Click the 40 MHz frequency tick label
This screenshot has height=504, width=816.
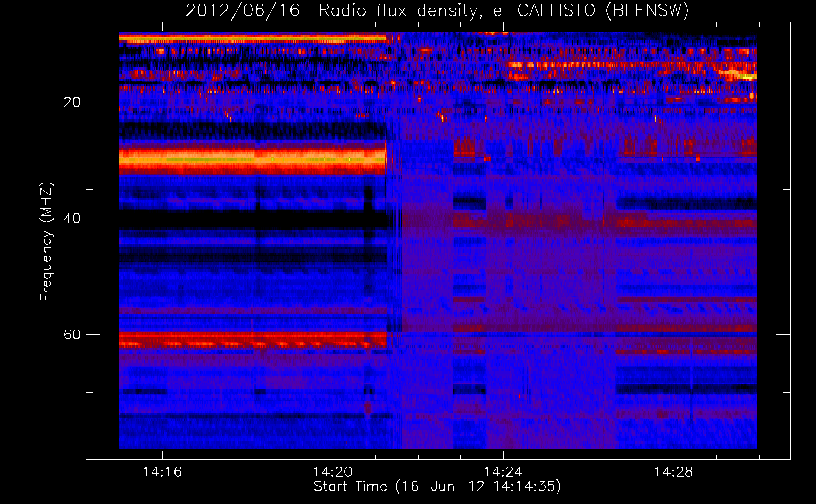[x=72, y=218]
